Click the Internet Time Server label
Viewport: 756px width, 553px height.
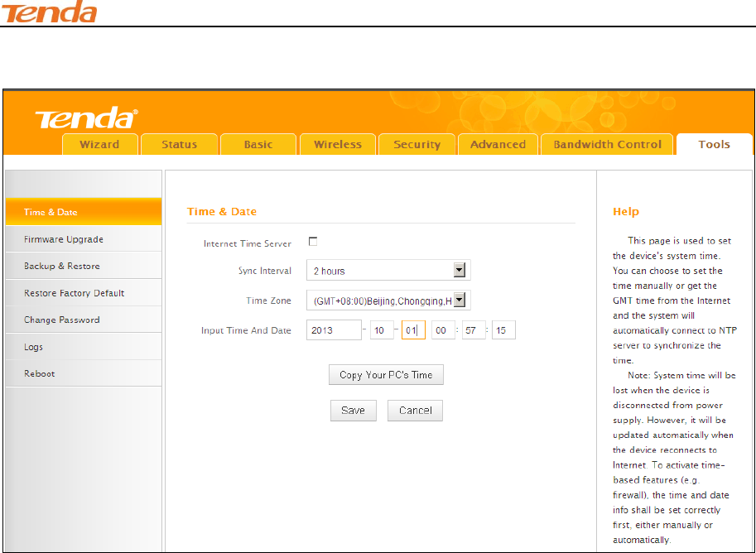[x=248, y=243]
